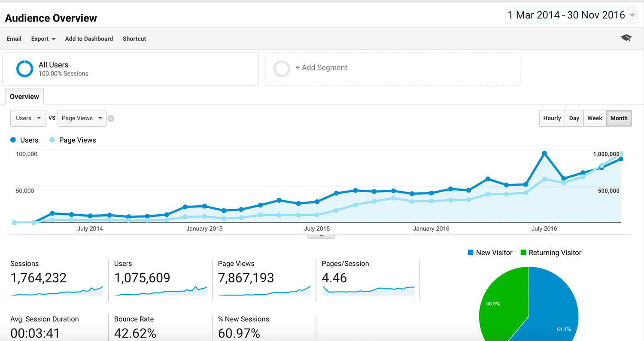Switch chart to Month view
Image resolution: width=644 pixels, height=341 pixels.
[619, 118]
